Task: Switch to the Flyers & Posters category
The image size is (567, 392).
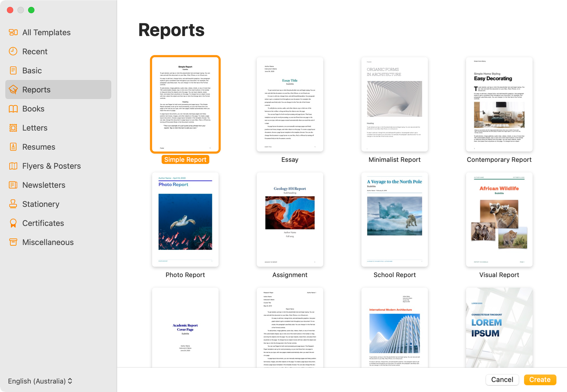Action: point(52,166)
